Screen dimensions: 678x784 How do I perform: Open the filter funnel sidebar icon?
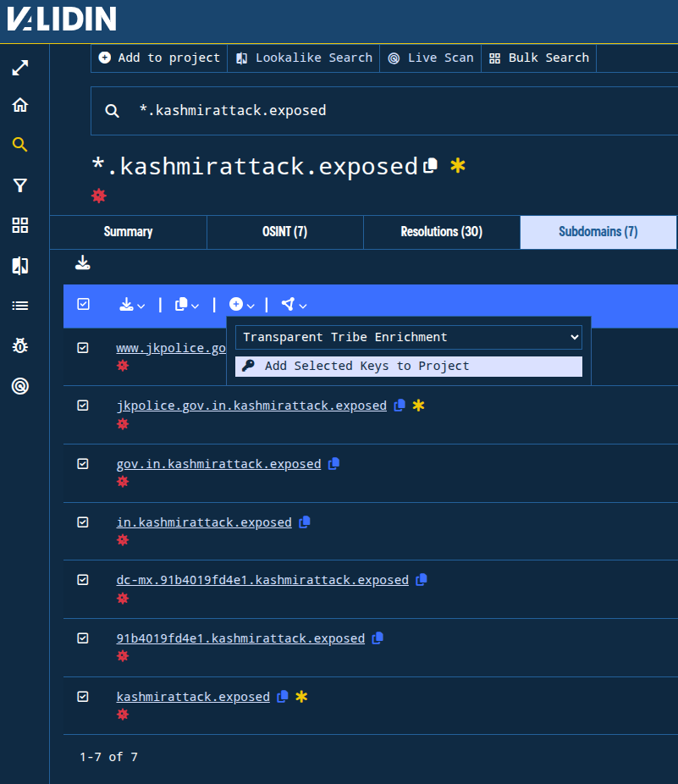point(20,185)
